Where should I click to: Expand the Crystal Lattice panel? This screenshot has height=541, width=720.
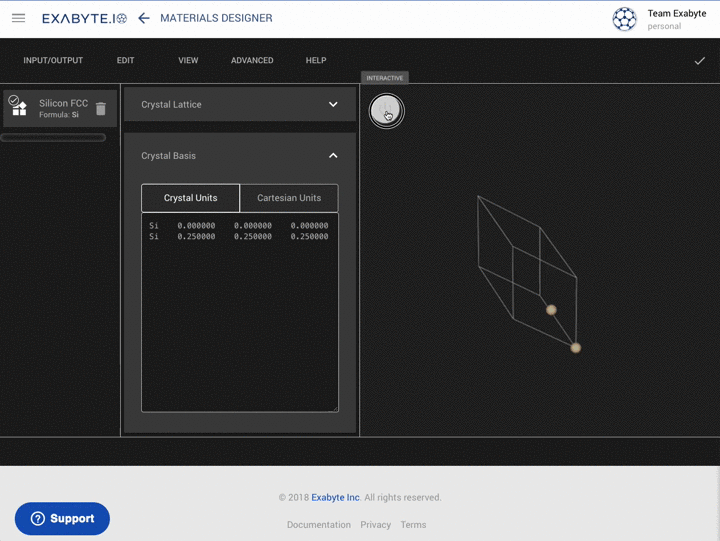(x=333, y=104)
